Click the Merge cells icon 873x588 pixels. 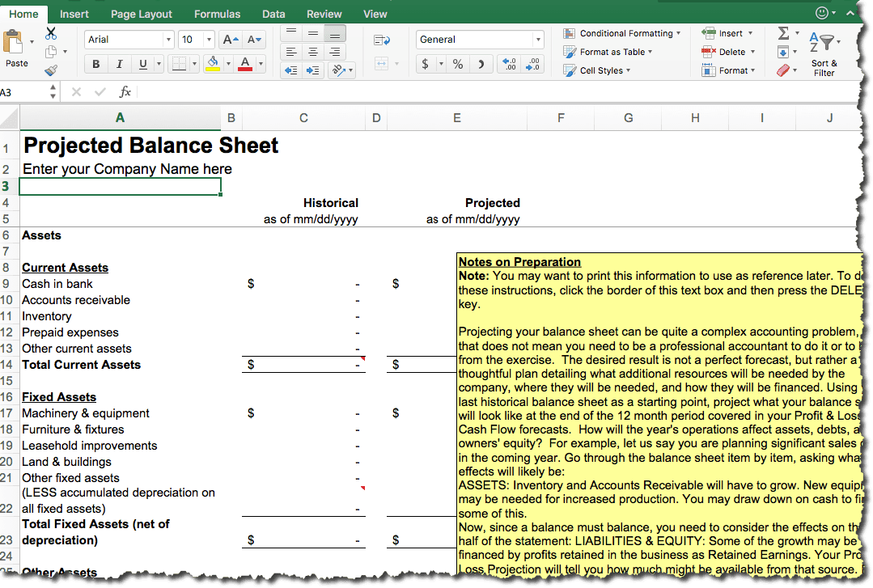click(381, 64)
